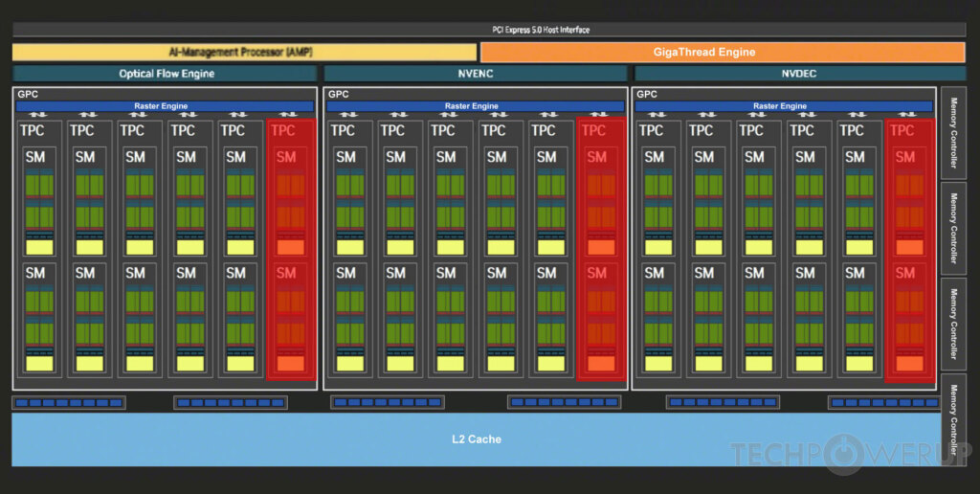Screen dimensions: 980x494
Task: Select the Optical Flow Engine block
Action: [165, 74]
